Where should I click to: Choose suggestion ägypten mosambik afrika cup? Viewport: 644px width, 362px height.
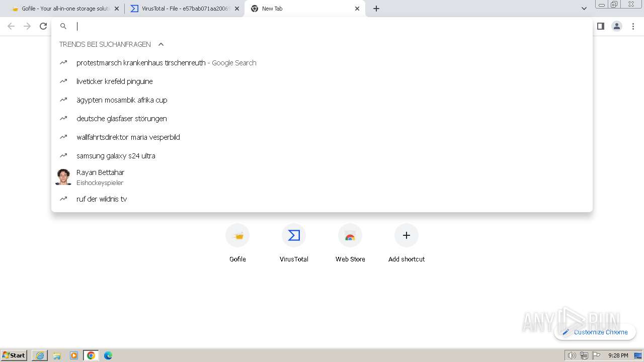(322, 100)
